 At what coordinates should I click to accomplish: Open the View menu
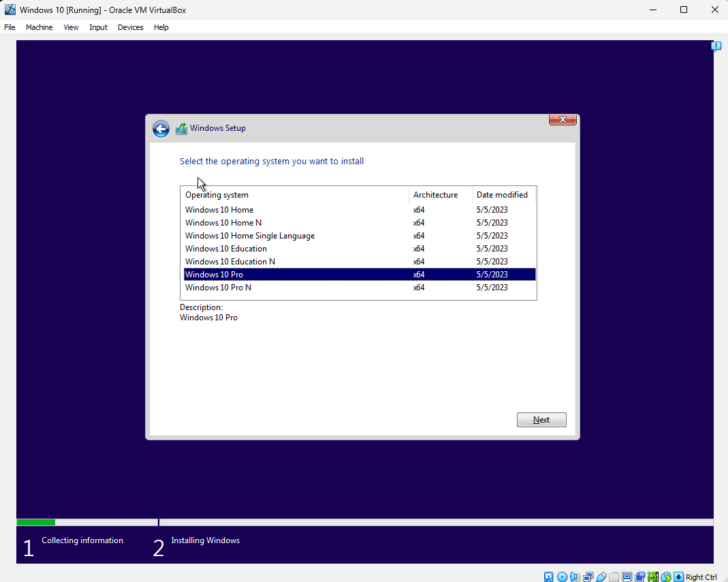tap(71, 27)
